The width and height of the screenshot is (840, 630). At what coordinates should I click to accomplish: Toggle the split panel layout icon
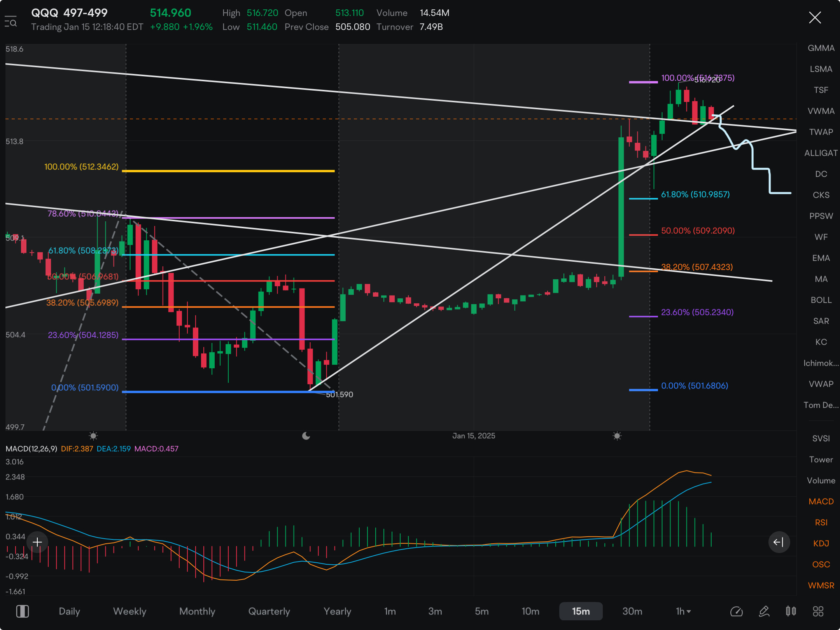point(22,611)
